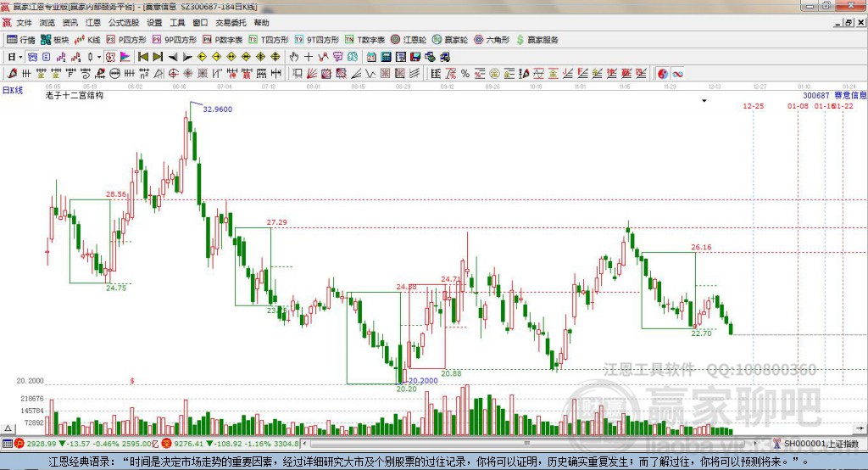Toggle the red-blue infinity loop icon

677,74
